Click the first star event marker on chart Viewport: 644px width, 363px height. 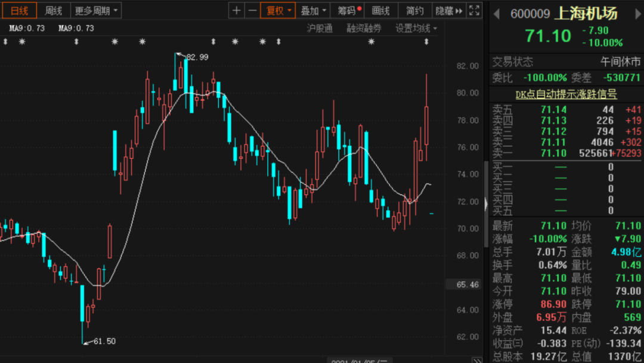pyautogui.click(x=22, y=41)
